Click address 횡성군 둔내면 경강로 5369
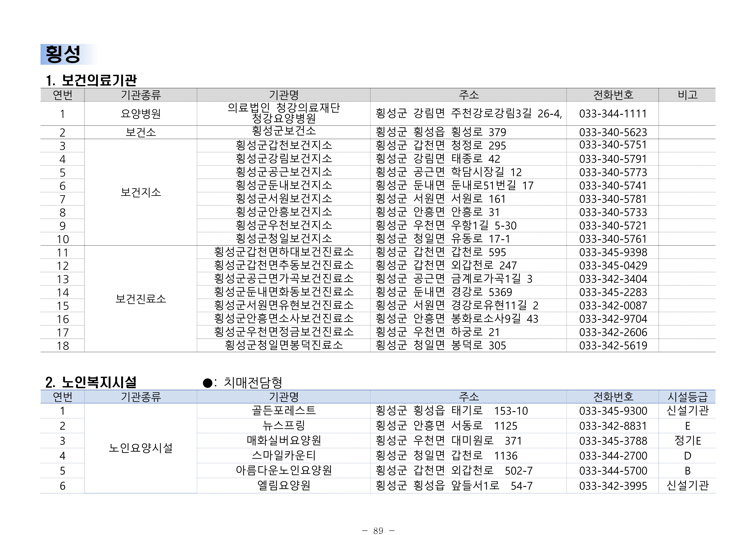The image size is (756, 535). [444, 292]
